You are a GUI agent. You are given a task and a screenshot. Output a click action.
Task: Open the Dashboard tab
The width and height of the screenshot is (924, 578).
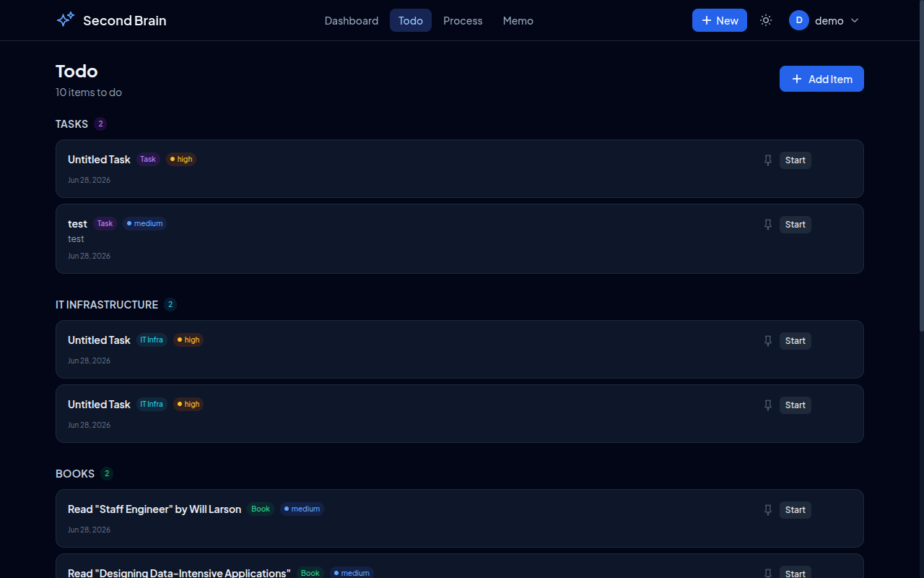[352, 20]
